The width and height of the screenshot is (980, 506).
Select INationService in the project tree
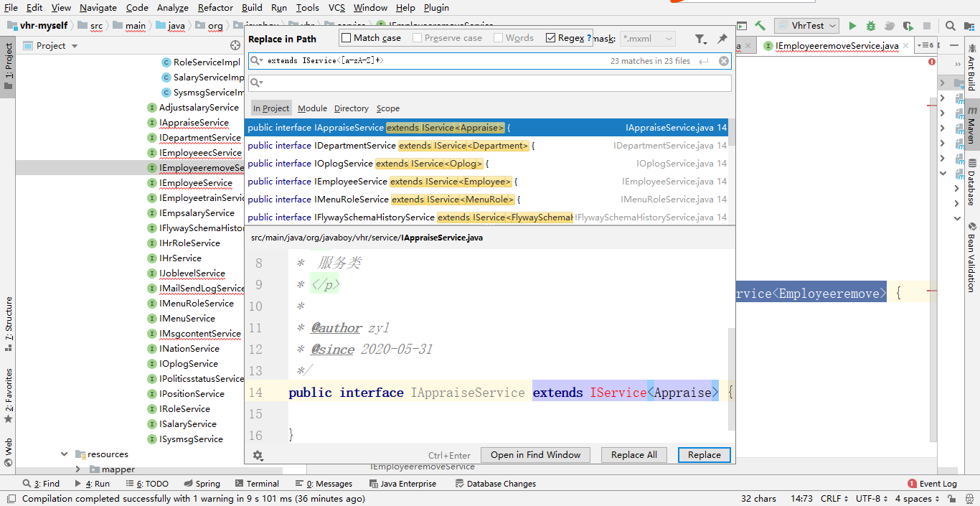click(189, 349)
